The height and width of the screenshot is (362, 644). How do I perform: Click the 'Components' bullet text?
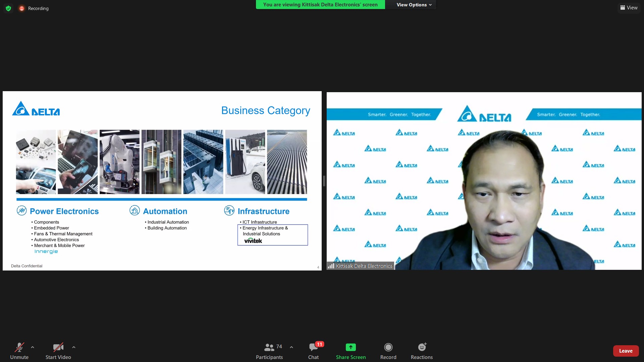point(46,222)
